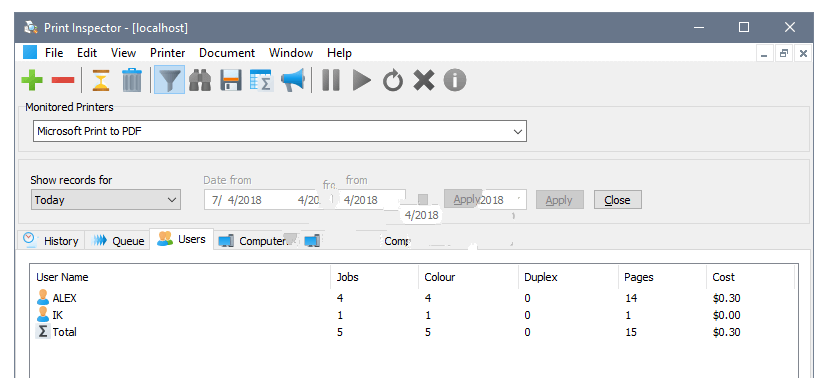
Task: Open the sigma table report icon
Action: [261, 81]
